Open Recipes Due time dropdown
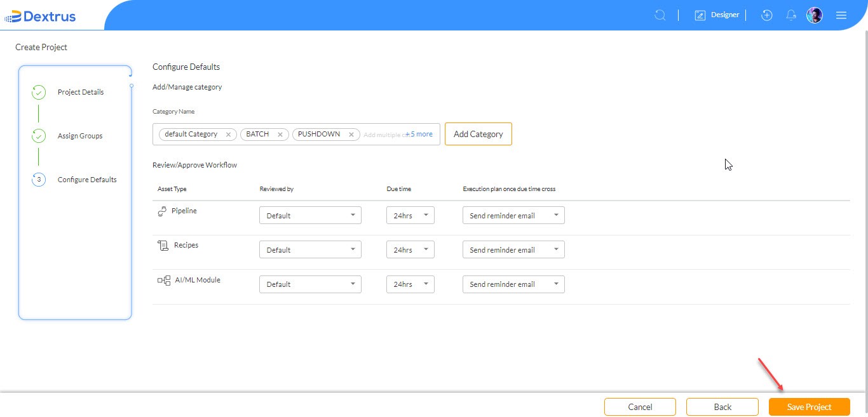Image resolution: width=868 pixels, height=417 pixels. 410,249
